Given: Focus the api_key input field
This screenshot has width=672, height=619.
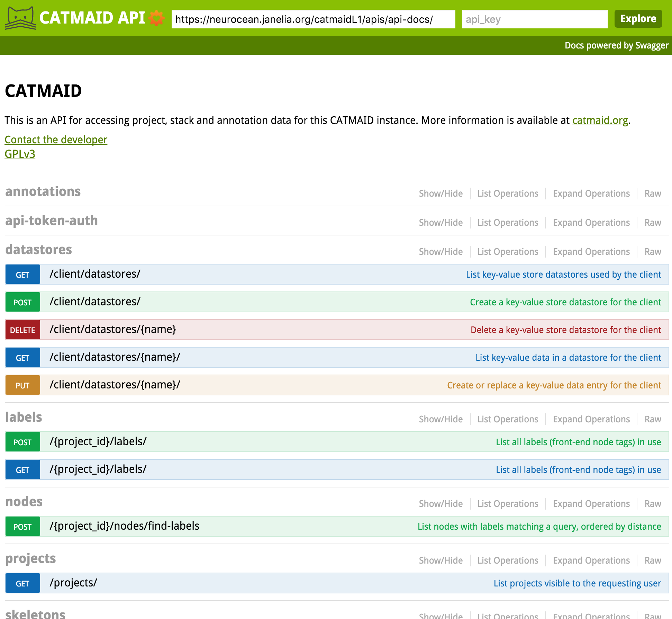Looking at the screenshot, I should pos(535,19).
